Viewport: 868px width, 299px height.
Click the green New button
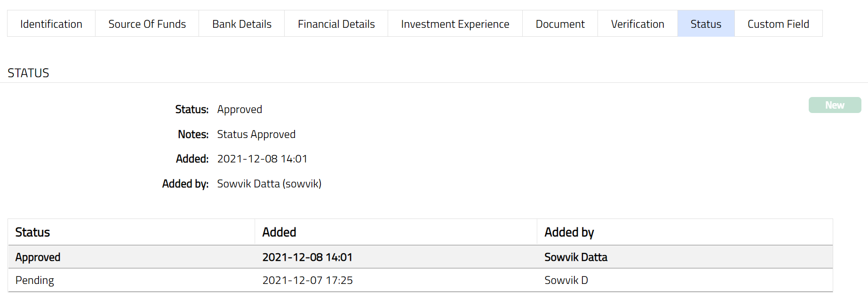click(835, 105)
